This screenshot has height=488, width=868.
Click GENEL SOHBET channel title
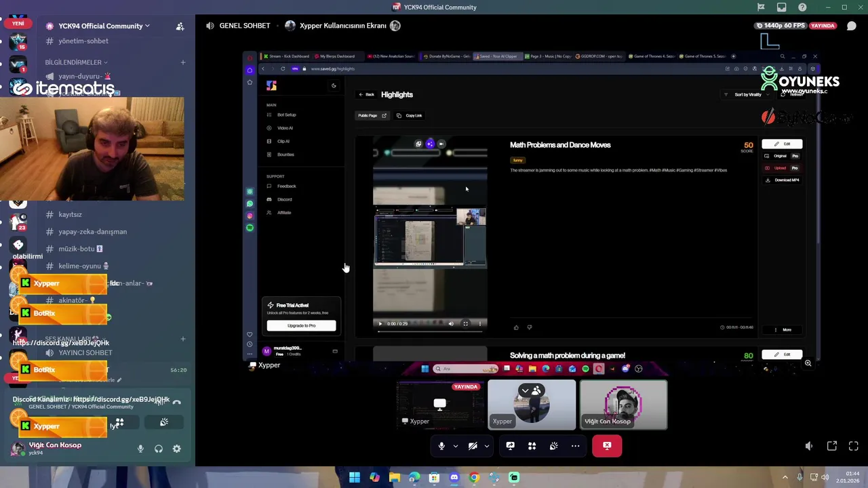pos(244,26)
